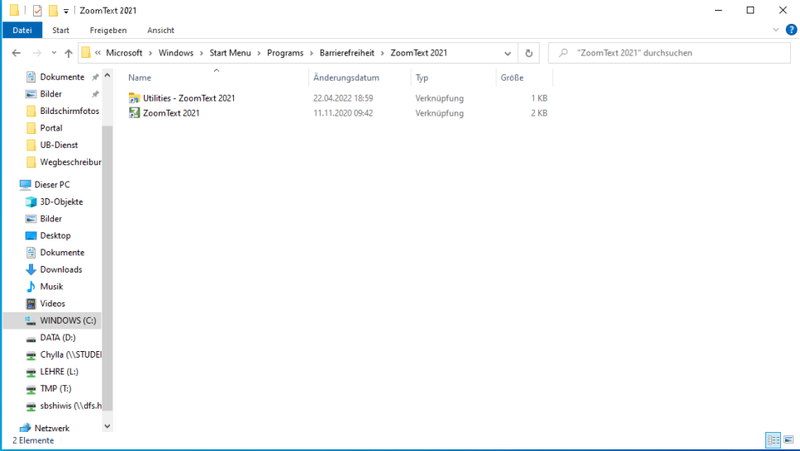Navigate to Barrierefreiheit breadcrumb
The width and height of the screenshot is (800, 451).
pyautogui.click(x=347, y=53)
